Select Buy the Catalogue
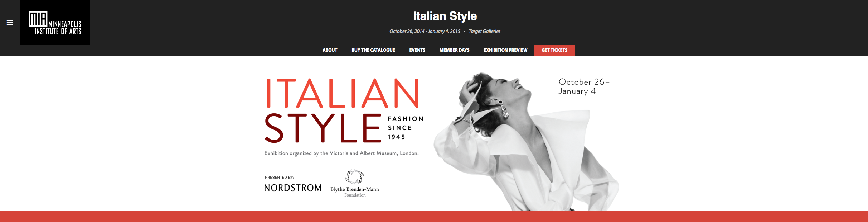The height and width of the screenshot is (222, 868). 373,50
